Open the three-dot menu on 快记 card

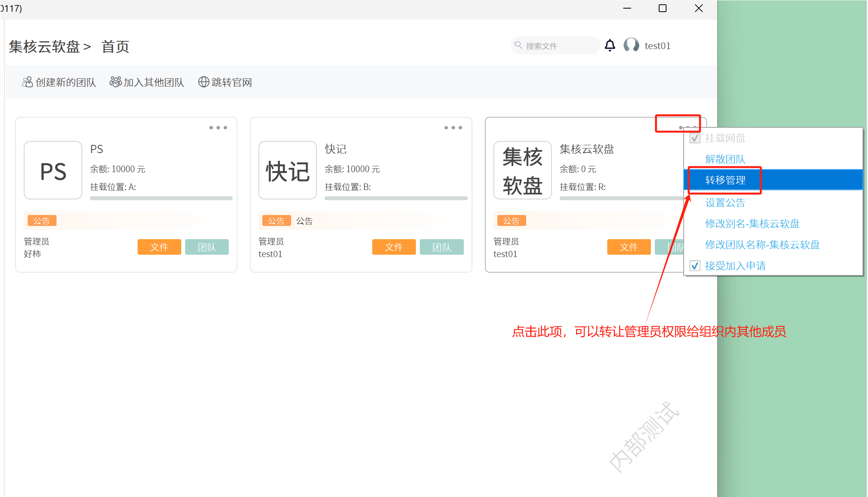click(x=453, y=128)
